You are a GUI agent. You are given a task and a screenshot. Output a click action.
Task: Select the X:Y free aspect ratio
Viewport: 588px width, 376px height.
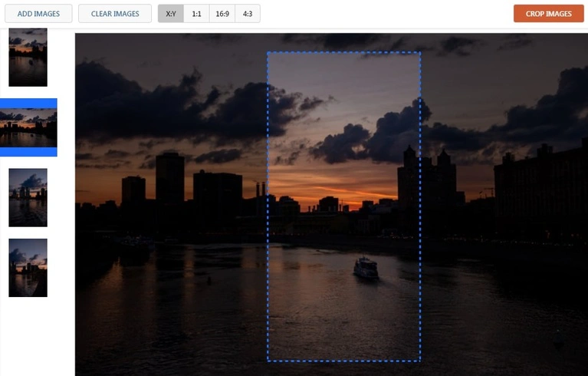click(x=171, y=14)
